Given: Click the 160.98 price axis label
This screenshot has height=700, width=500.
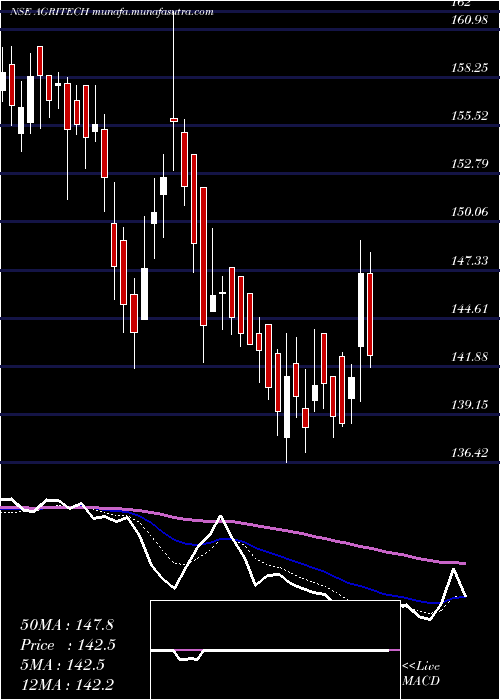Looking at the screenshot, I should pos(469,20).
